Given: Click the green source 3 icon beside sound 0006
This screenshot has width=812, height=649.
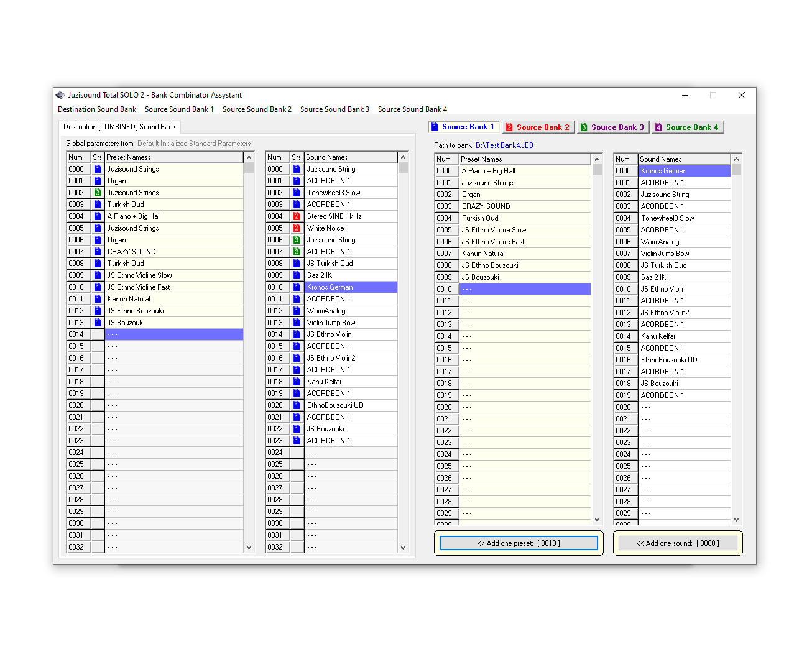Looking at the screenshot, I should pyautogui.click(x=297, y=240).
